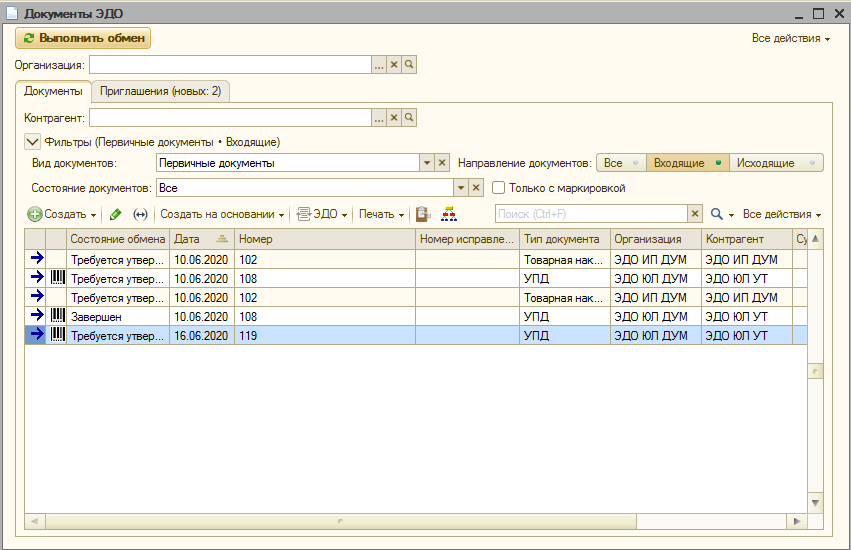Focus the Организация input field
Image resolution: width=851 pixels, height=550 pixels.
pyautogui.click(x=230, y=65)
